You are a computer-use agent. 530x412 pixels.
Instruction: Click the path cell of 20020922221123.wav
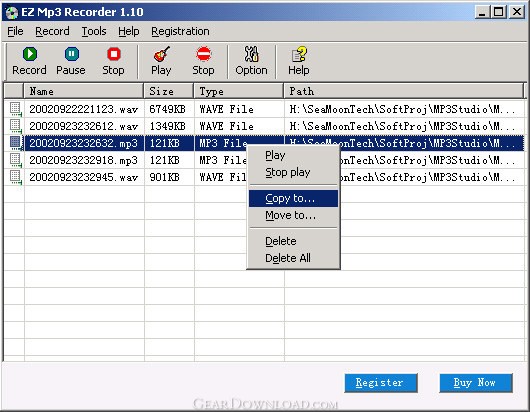(x=402, y=109)
